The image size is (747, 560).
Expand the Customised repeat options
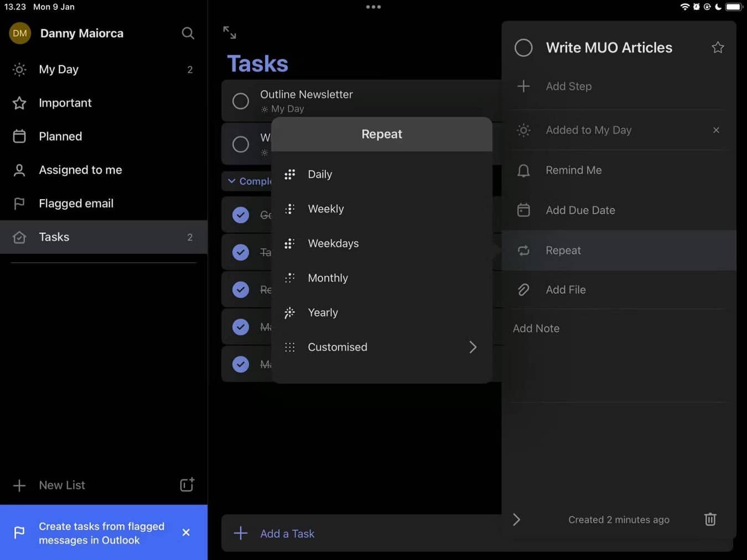473,347
